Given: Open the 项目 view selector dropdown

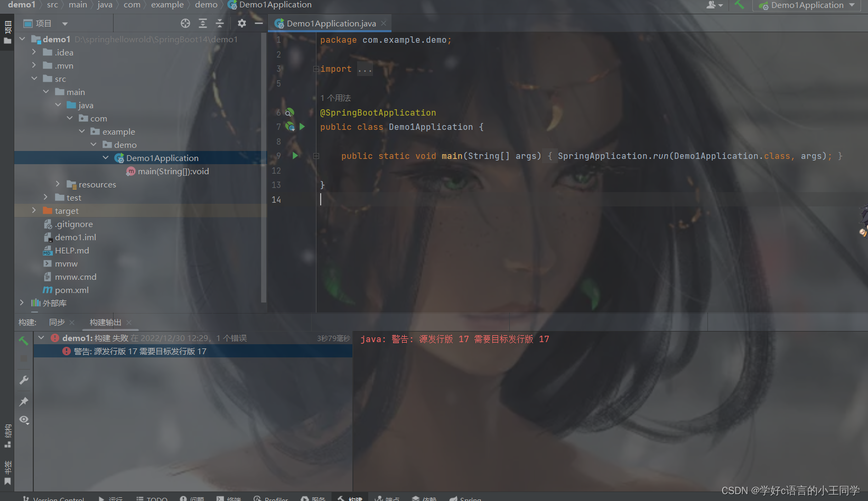Looking at the screenshot, I should point(46,23).
